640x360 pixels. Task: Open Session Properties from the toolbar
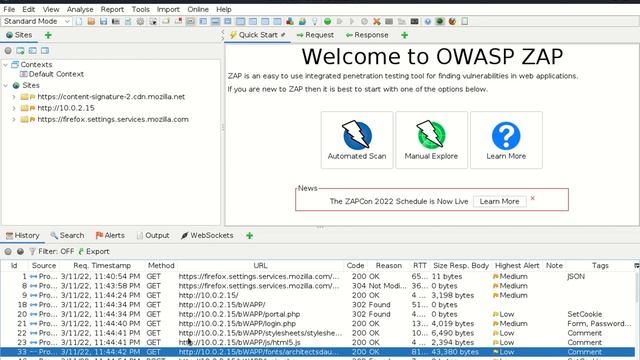tap(128, 21)
